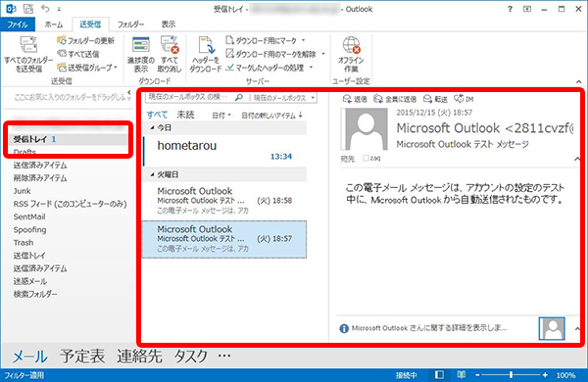Click contact thumbnail in people pane

pos(552,328)
